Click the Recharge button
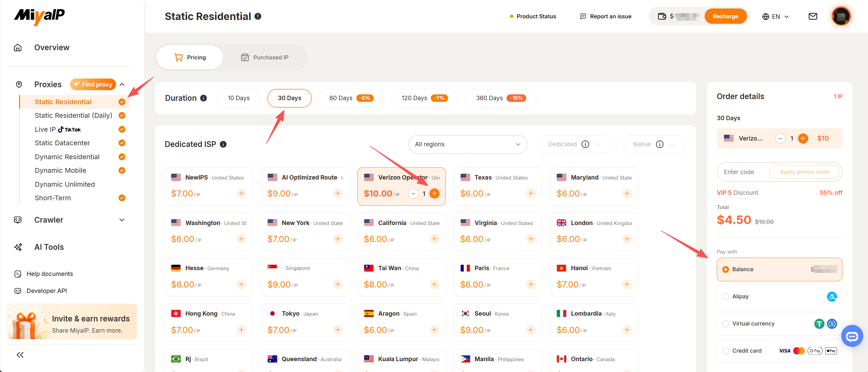This screenshot has width=868, height=372. 725,16
